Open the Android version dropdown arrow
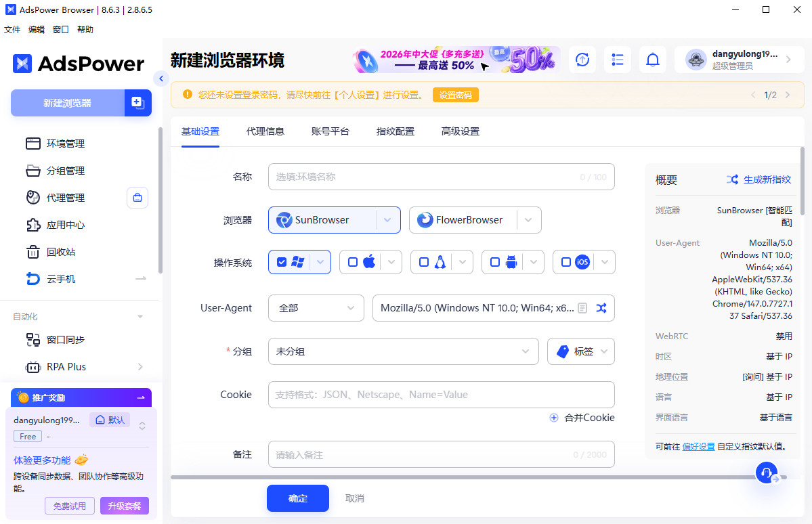 pyautogui.click(x=534, y=262)
